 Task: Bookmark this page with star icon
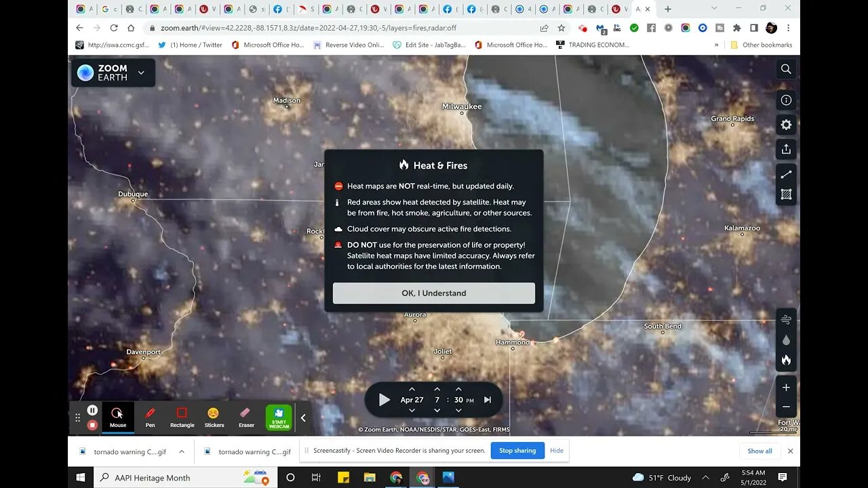pyautogui.click(x=561, y=28)
